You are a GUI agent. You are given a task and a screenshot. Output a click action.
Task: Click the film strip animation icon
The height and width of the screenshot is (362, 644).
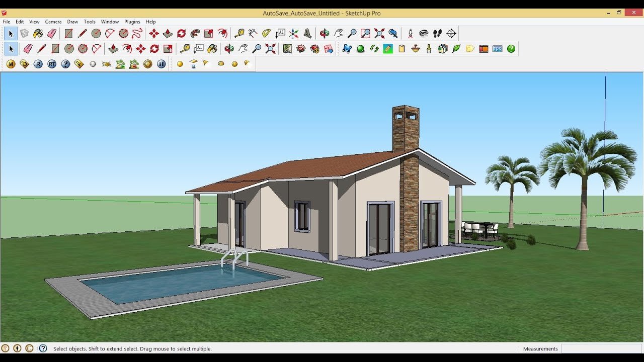coord(484,49)
